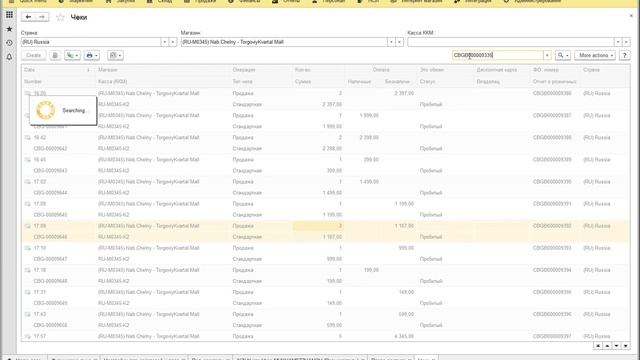Open notifications bell in left sidebar
The height and width of the screenshot is (360, 640).
9,57
